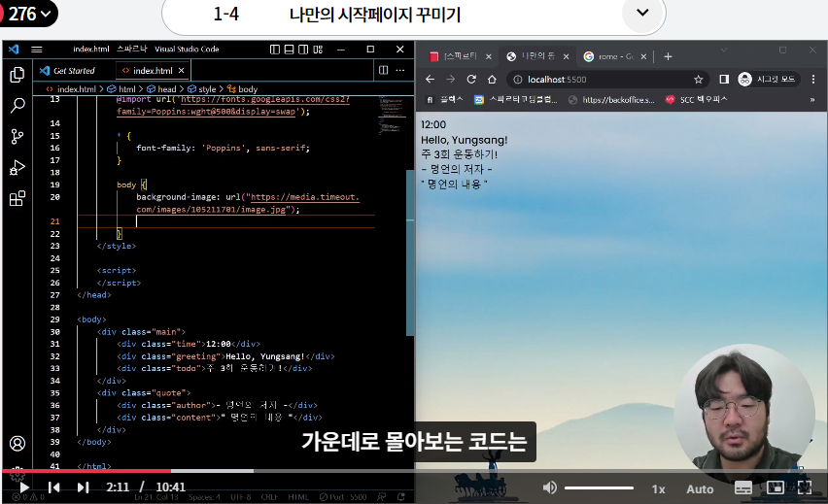Go forward in Chrome browser
This screenshot has width=828, height=504.
(x=450, y=80)
